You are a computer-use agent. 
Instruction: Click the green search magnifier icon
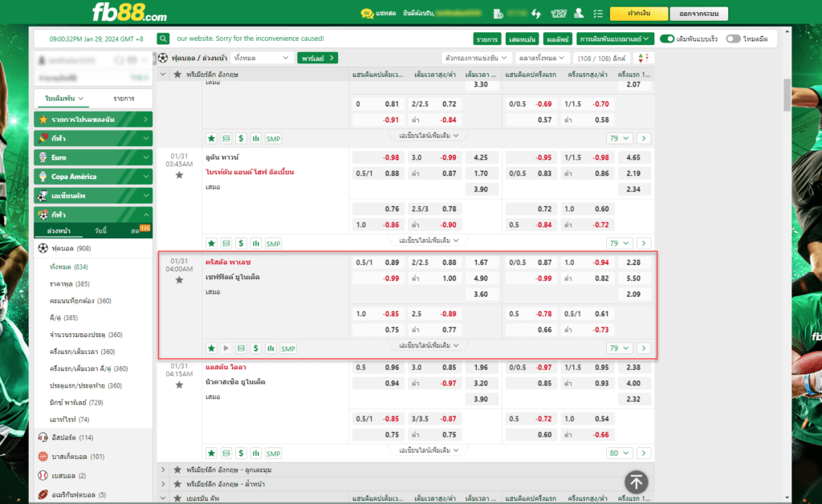coord(163,39)
